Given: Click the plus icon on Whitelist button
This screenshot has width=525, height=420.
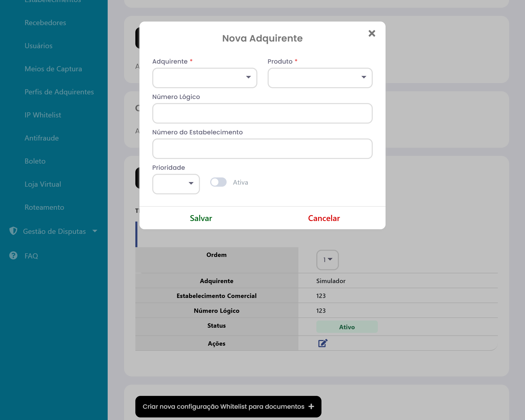Looking at the screenshot, I should [311, 406].
